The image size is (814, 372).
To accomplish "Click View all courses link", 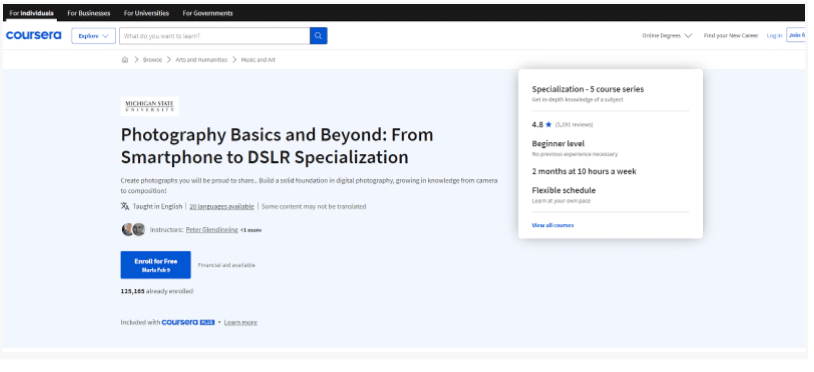I will pos(553,225).
